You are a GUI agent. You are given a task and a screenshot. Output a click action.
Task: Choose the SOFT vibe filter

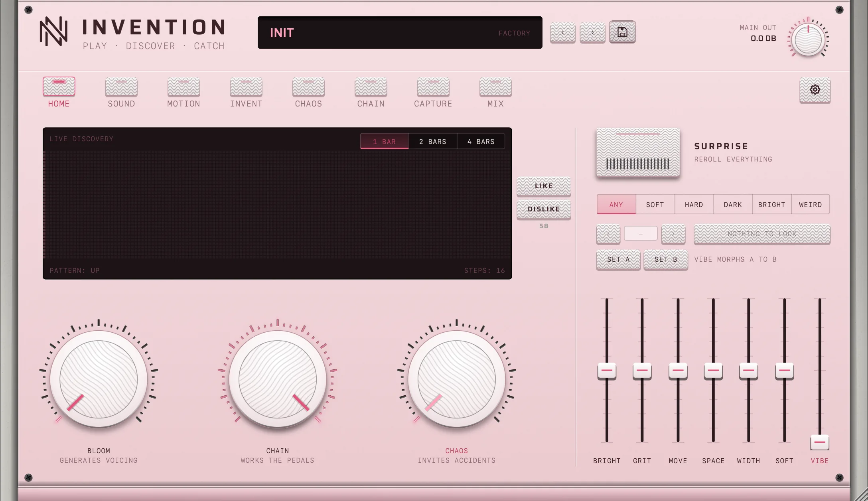point(655,204)
